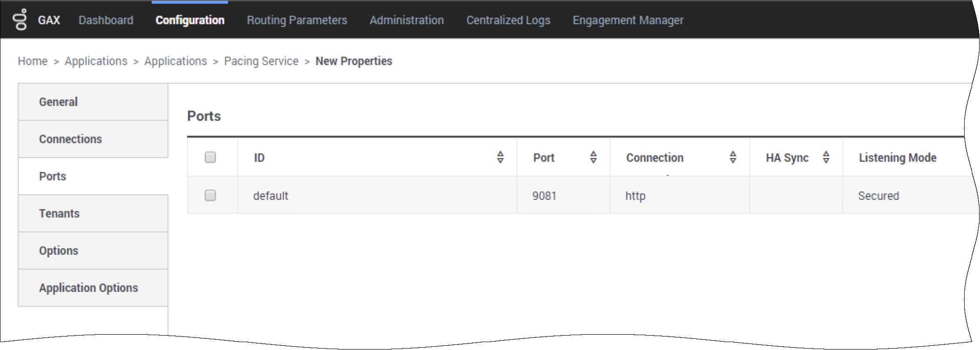Check the default port row checkbox
The height and width of the screenshot is (350, 980).
210,195
